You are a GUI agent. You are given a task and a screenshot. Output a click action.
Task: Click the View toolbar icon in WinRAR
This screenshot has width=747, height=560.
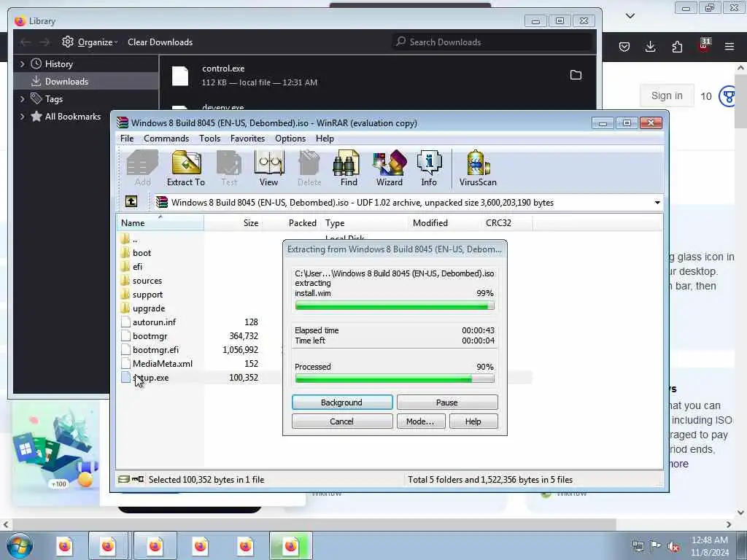(269, 168)
